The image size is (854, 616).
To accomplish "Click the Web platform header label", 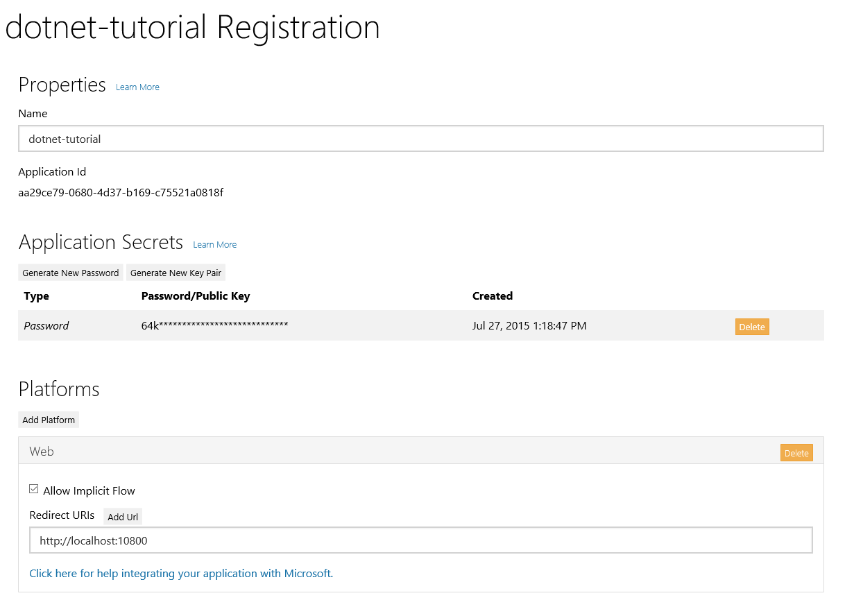I will click(42, 452).
